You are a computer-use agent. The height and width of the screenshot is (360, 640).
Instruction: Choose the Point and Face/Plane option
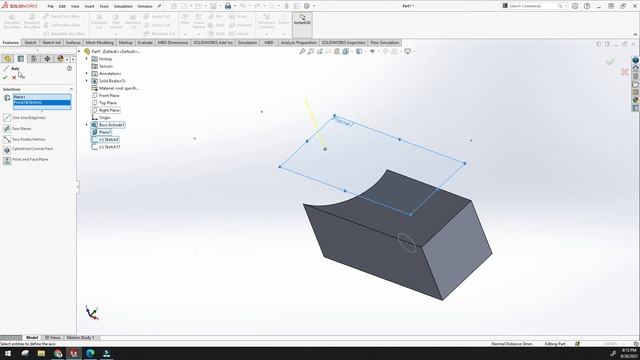(x=26, y=160)
